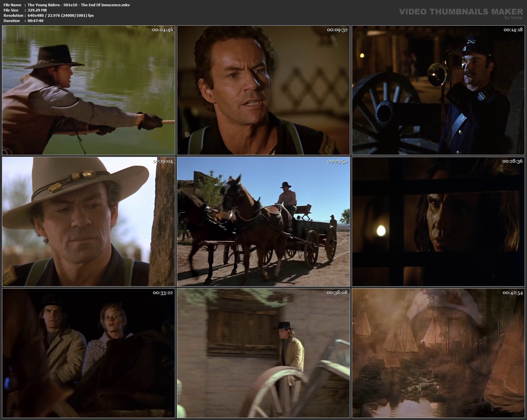
Task: Open the thumbnail of man in tan cavalry hat
Action: coord(88,222)
